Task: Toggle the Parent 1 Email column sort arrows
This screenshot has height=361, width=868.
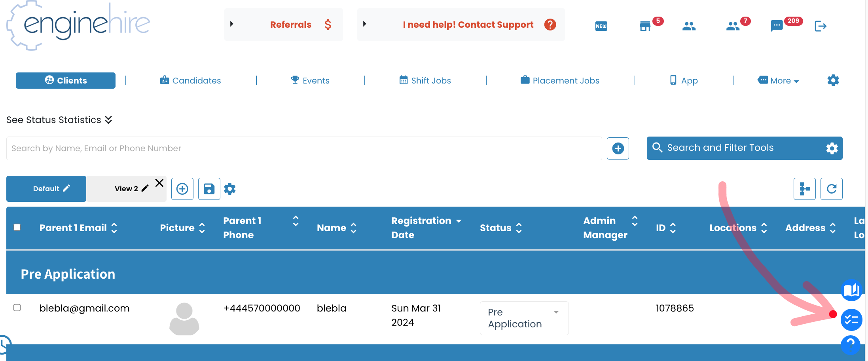Action: [x=114, y=228]
